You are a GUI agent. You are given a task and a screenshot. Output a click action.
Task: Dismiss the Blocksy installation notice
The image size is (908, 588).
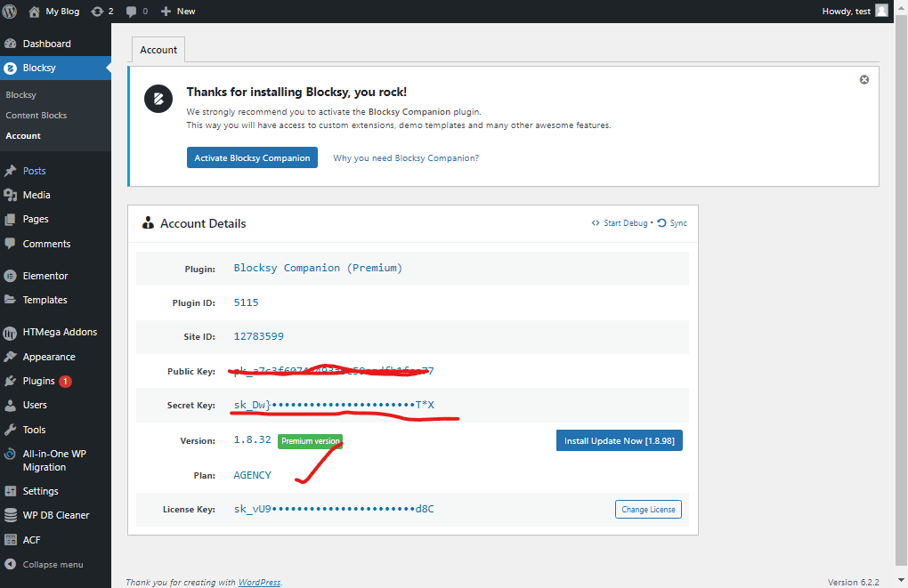864,80
